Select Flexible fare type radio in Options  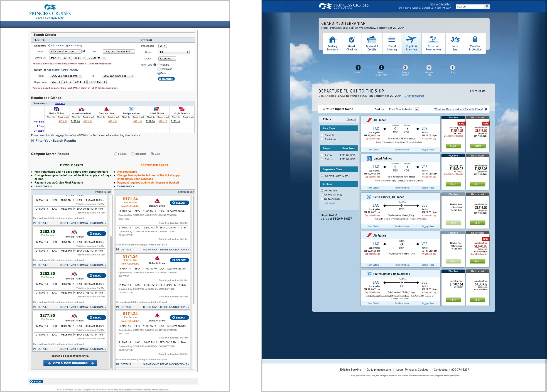[x=159, y=65]
